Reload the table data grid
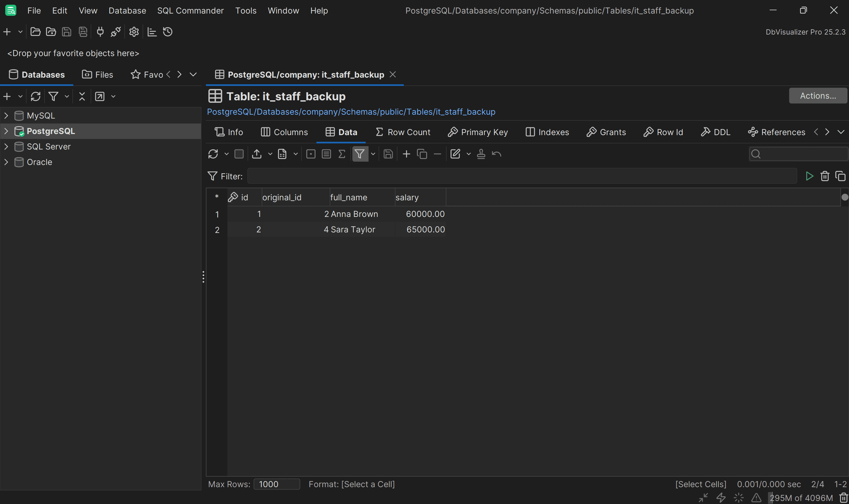Image resolution: width=849 pixels, height=504 pixels. pyautogui.click(x=213, y=154)
